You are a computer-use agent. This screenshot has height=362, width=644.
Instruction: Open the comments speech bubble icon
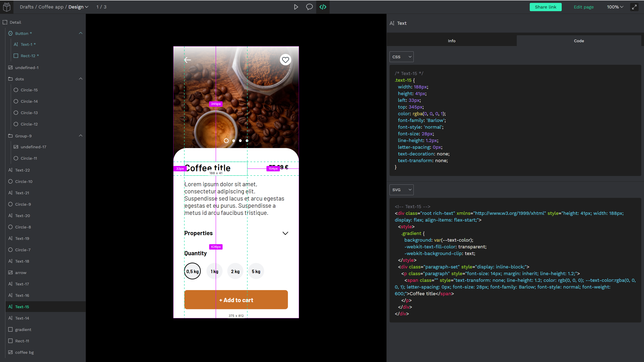(309, 7)
